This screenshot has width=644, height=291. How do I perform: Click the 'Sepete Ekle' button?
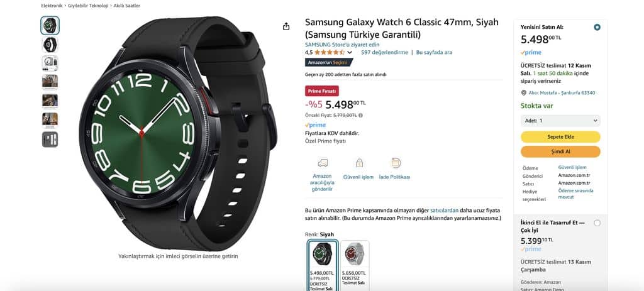click(560, 136)
